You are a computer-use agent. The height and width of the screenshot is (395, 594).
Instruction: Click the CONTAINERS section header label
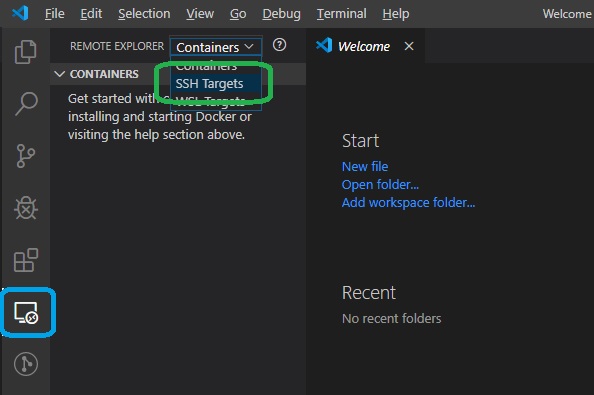coord(104,74)
